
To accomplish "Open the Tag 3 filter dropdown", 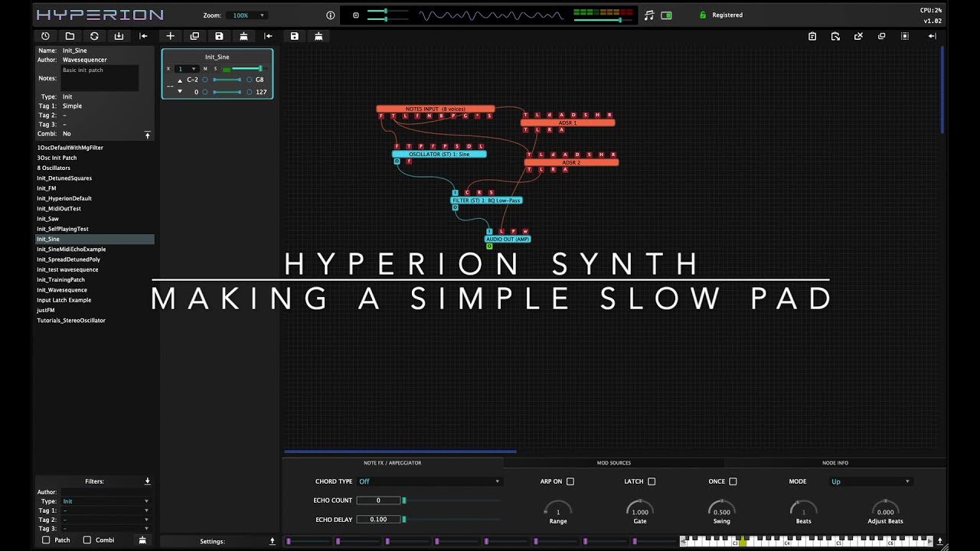I will tap(106, 529).
